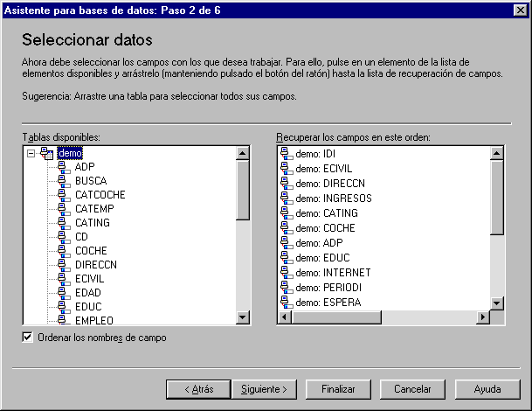This screenshot has height=411, width=532.
Task: Click down arrow of retrieval list scrollbar
Action: (x=497, y=303)
